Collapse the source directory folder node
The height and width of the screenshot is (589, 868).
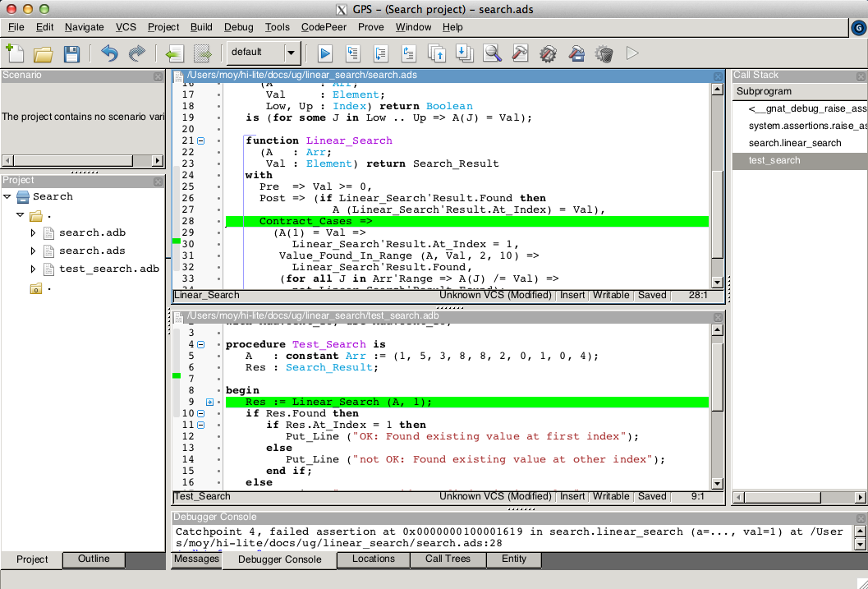tap(21, 214)
